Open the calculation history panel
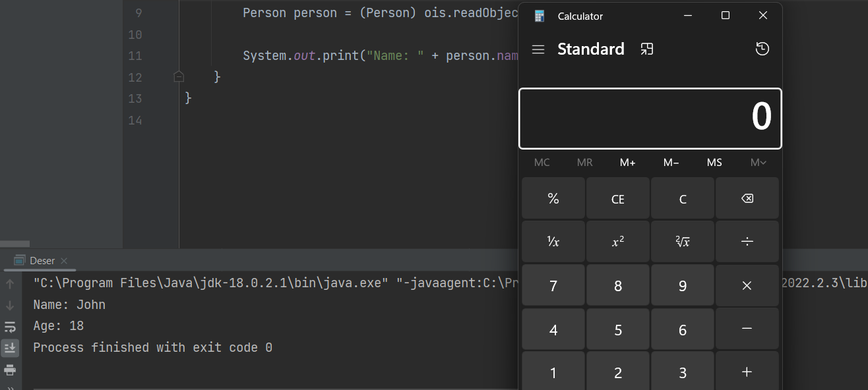Image resolution: width=868 pixels, height=390 pixels. pos(762,49)
